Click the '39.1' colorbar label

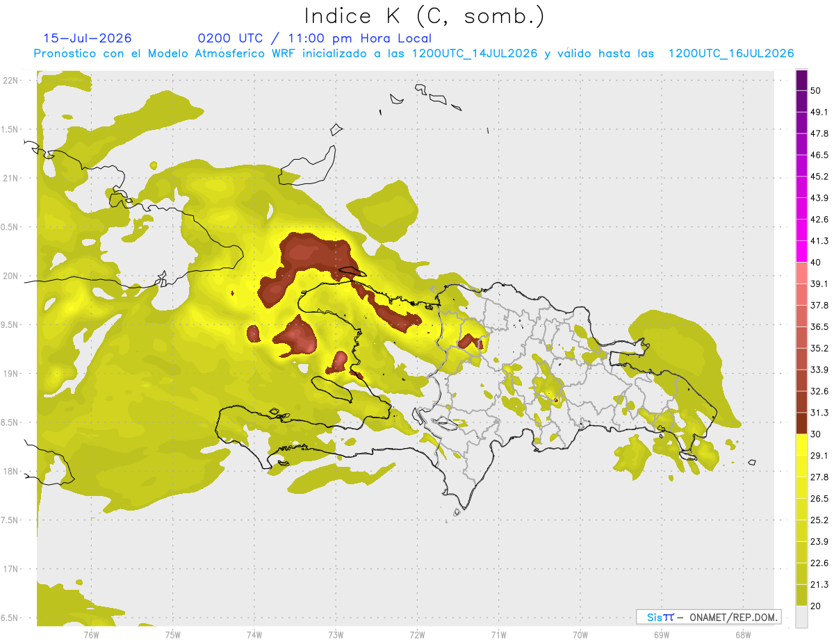click(819, 283)
